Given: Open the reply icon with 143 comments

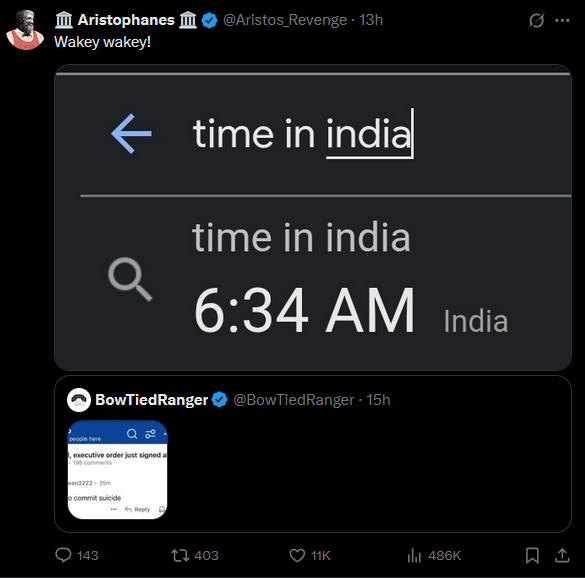Looking at the screenshot, I should click(63, 555).
